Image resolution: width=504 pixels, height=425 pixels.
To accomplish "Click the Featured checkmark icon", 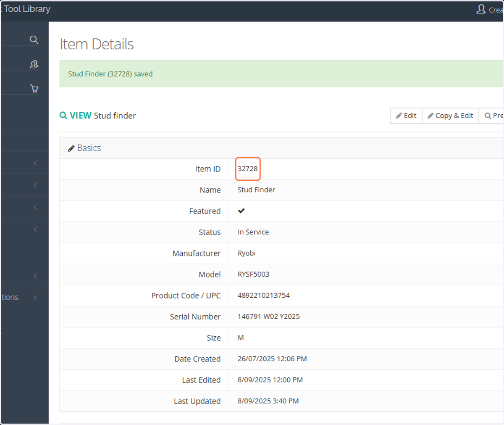I will pyautogui.click(x=241, y=211).
